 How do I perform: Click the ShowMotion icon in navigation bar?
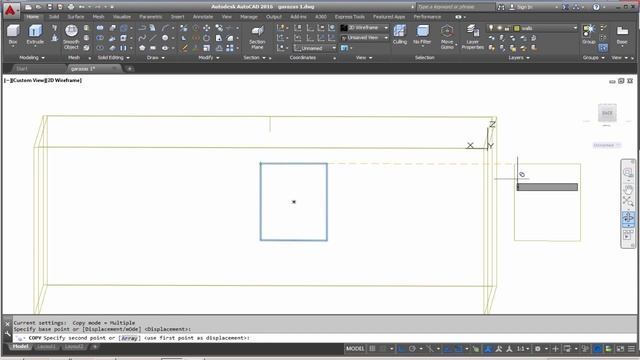628,236
